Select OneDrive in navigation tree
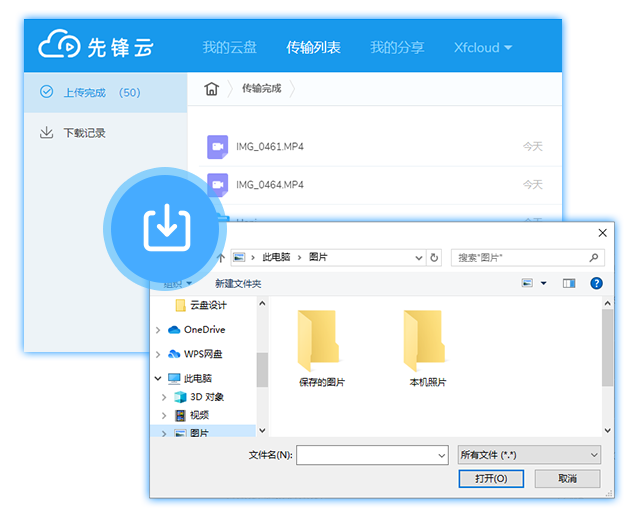Viewport: 640px width, 520px height. coord(197,330)
